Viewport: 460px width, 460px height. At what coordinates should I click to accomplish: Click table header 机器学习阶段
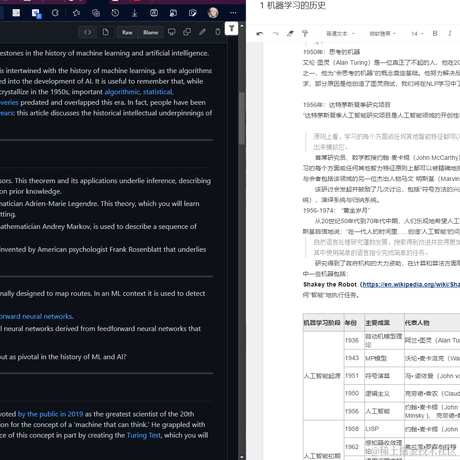322,323
